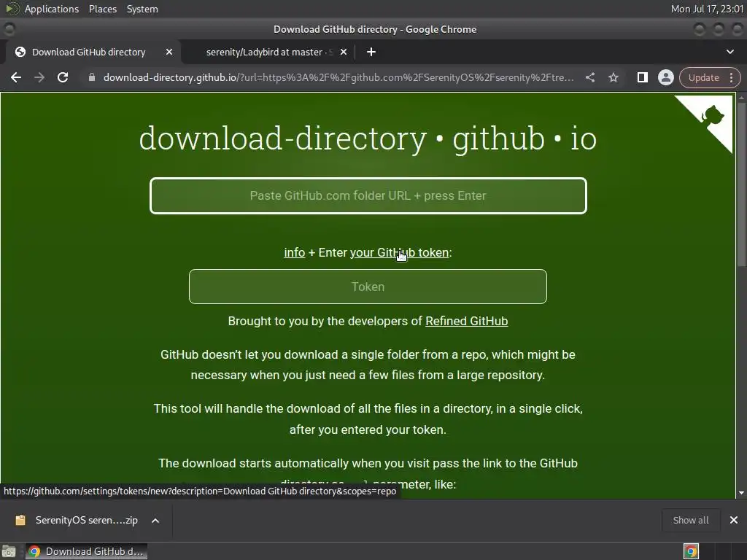
Task: Expand options for the SerenityOS zip download
Action: coord(155,521)
